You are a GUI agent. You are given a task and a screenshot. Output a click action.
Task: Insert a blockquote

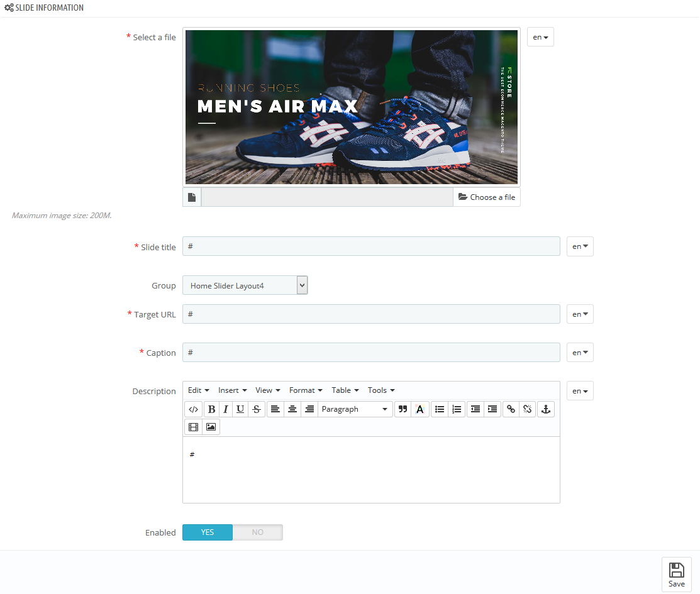point(403,409)
